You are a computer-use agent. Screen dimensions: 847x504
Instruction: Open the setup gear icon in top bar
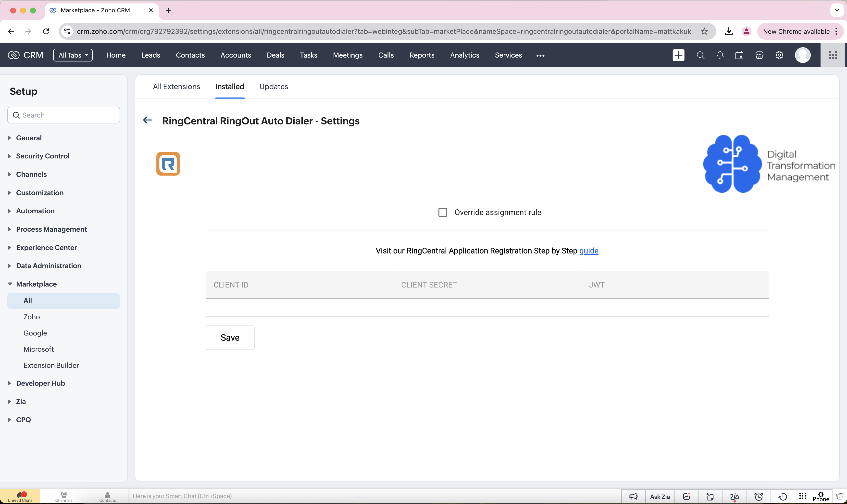tap(779, 55)
